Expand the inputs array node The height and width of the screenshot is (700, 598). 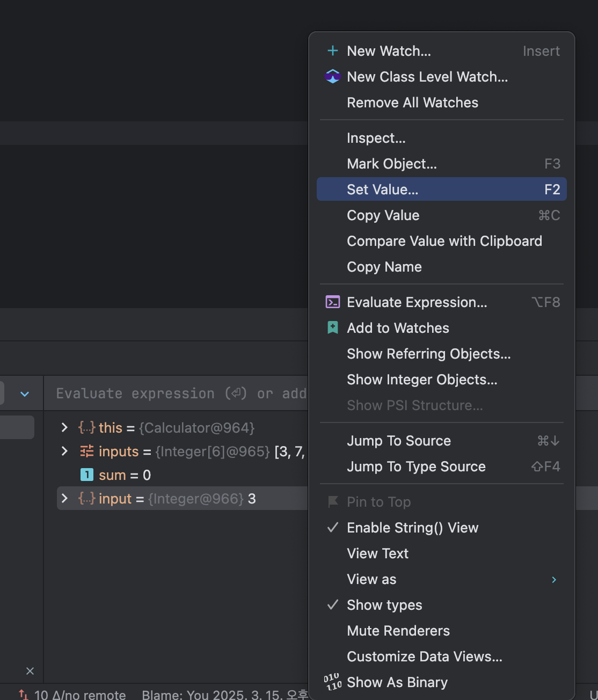65,451
